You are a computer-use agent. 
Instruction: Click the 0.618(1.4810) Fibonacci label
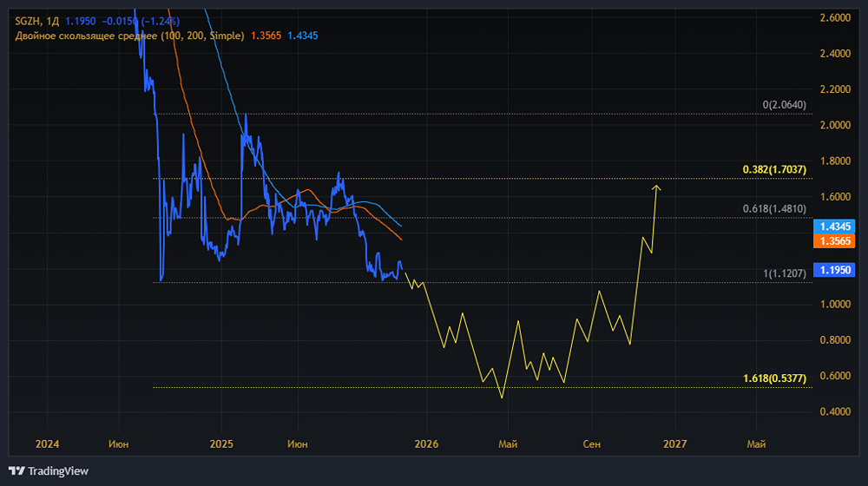pyautogui.click(x=774, y=209)
